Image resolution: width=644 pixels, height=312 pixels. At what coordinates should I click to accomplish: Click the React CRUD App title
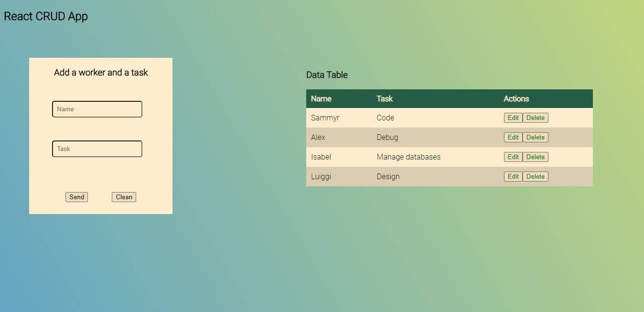(x=46, y=16)
